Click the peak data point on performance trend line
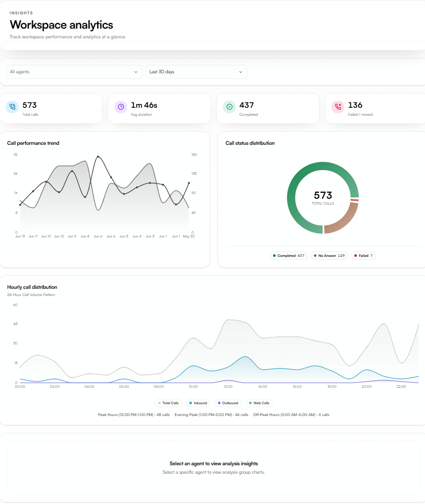The height and width of the screenshot is (504, 425). click(98, 157)
